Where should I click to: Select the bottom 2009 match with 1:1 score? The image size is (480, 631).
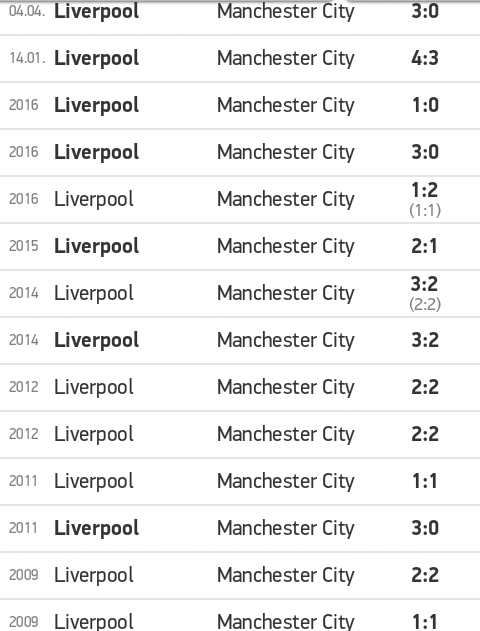coord(240,616)
